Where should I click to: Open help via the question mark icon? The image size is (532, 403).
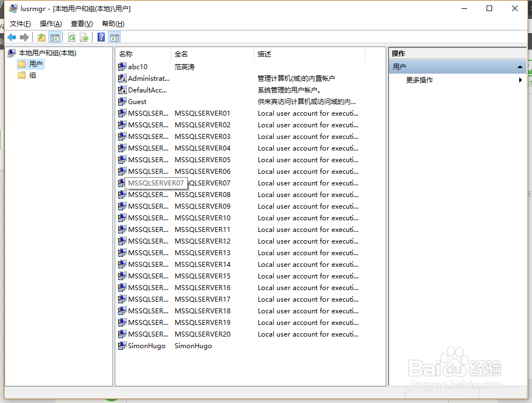pyautogui.click(x=101, y=37)
